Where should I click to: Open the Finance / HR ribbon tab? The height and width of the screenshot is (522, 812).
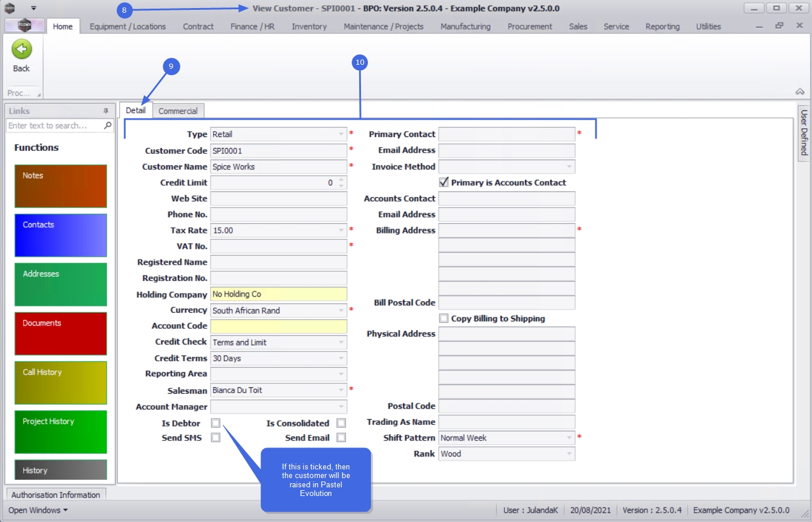pos(252,27)
